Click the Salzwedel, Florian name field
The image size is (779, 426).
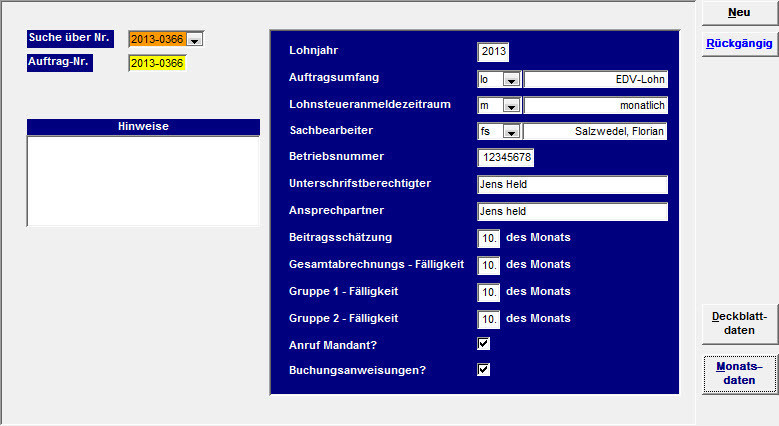point(595,132)
